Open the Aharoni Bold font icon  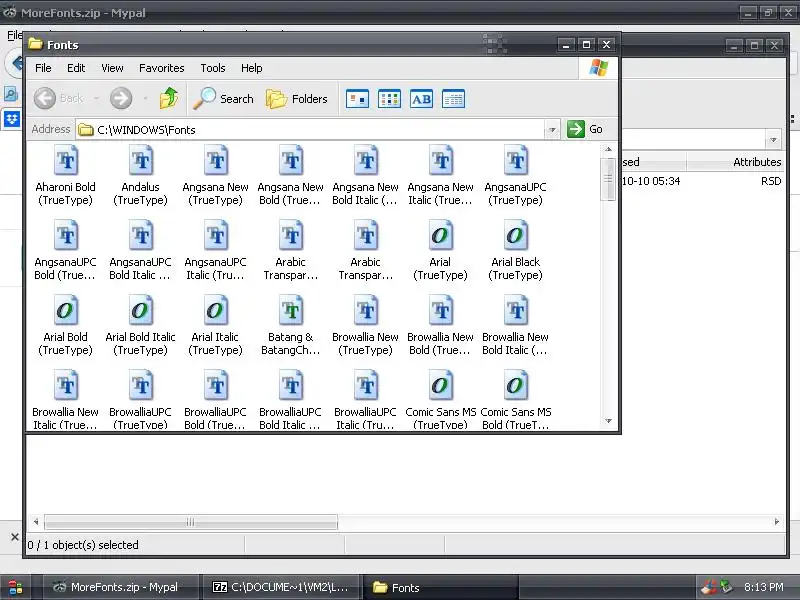click(66, 160)
